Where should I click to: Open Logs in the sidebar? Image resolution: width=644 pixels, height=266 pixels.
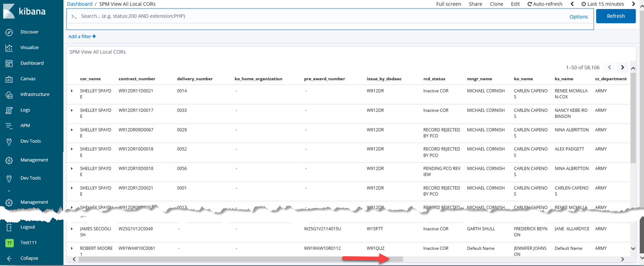coord(25,110)
